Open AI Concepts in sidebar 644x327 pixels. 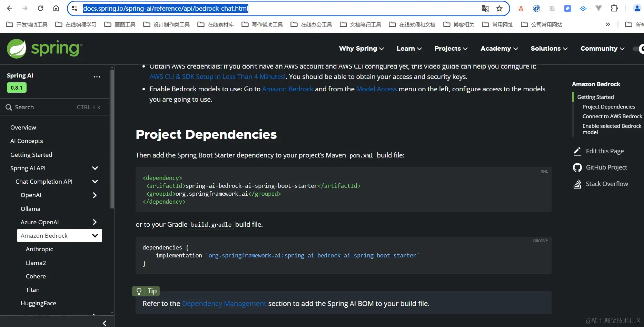point(27,141)
